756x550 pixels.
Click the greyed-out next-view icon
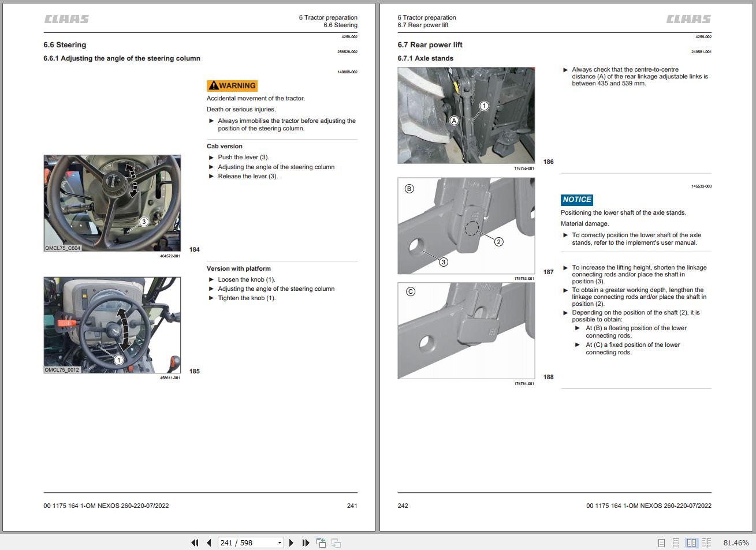[336, 542]
